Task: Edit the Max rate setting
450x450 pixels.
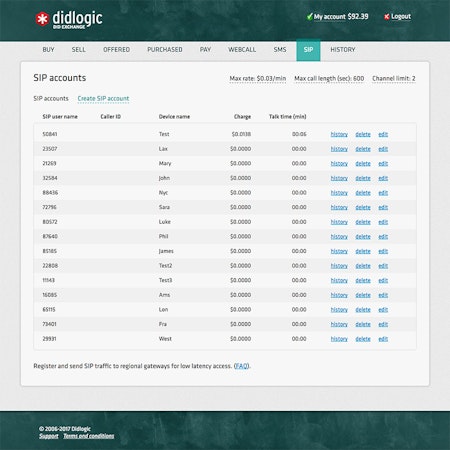Action: [258, 79]
